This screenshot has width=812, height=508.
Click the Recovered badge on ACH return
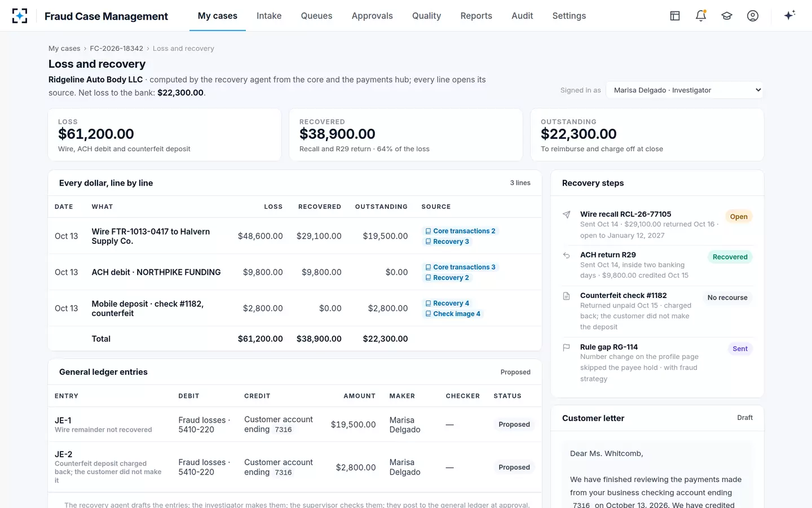tap(730, 257)
